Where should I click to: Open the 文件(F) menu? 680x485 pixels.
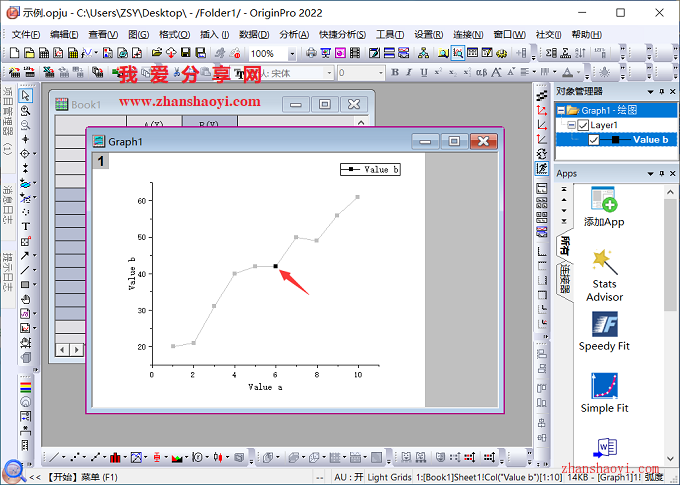click(26, 35)
